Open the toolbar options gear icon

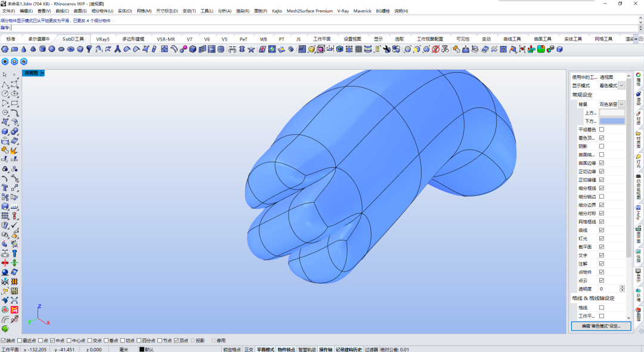click(x=640, y=39)
